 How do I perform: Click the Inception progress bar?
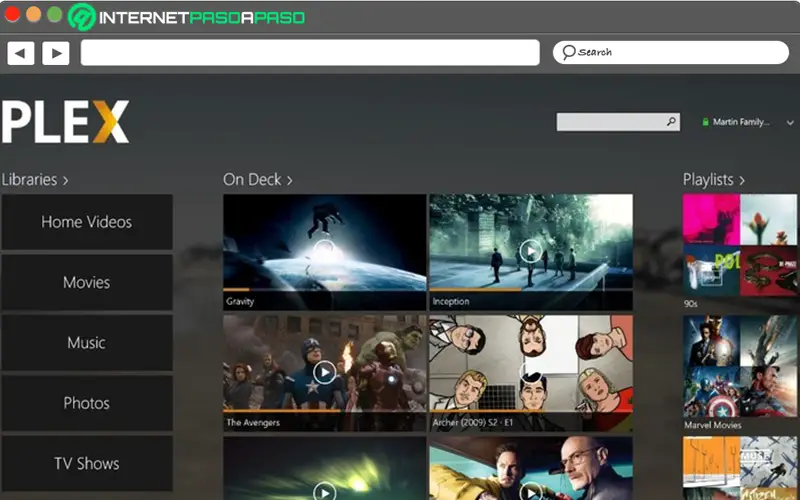pyautogui.click(x=531, y=290)
